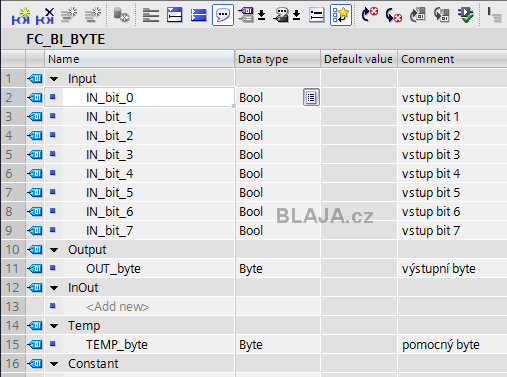
Task: Select parameter IN_bit_7
Action: [x=109, y=231]
